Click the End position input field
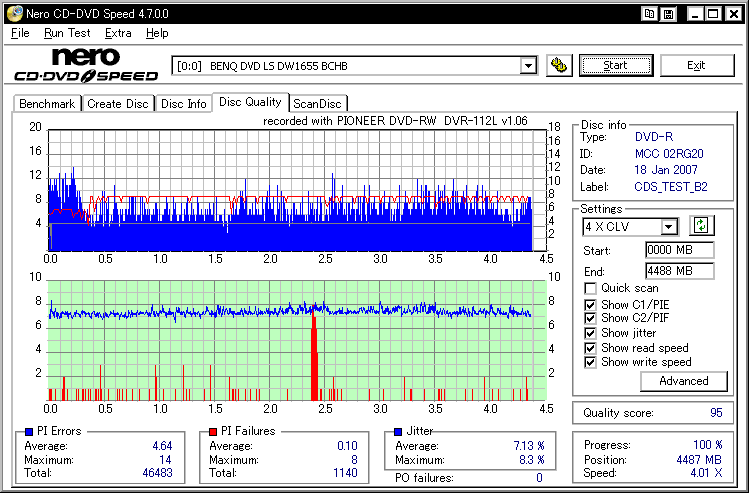Viewport: 749px width, 493px height. 679,271
